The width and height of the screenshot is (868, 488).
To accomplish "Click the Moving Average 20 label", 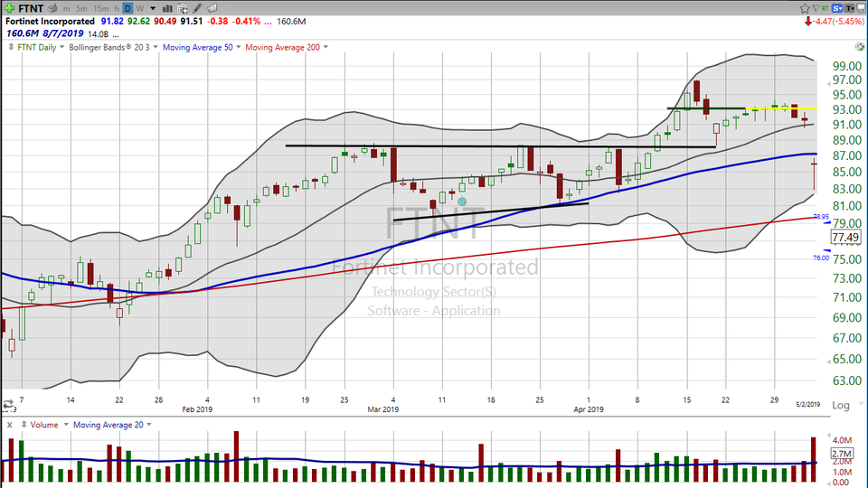I will point(108,425).
